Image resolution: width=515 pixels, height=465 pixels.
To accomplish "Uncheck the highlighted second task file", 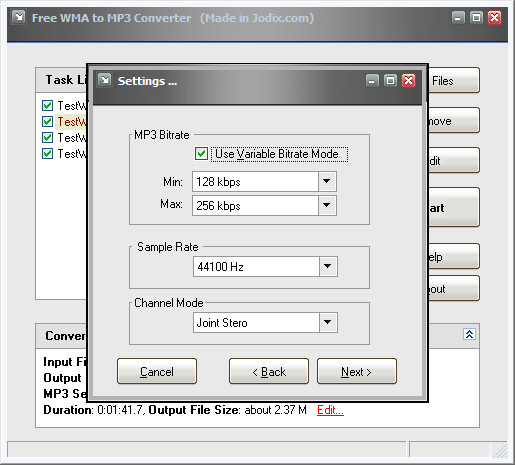I will (47, 122).
